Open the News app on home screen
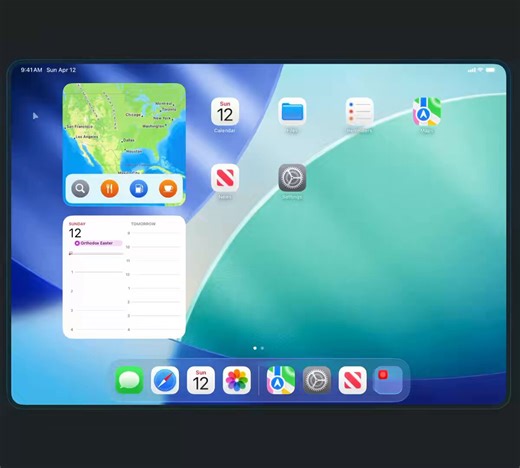This screenshot has height=468, width=520. tap(225, 178)
